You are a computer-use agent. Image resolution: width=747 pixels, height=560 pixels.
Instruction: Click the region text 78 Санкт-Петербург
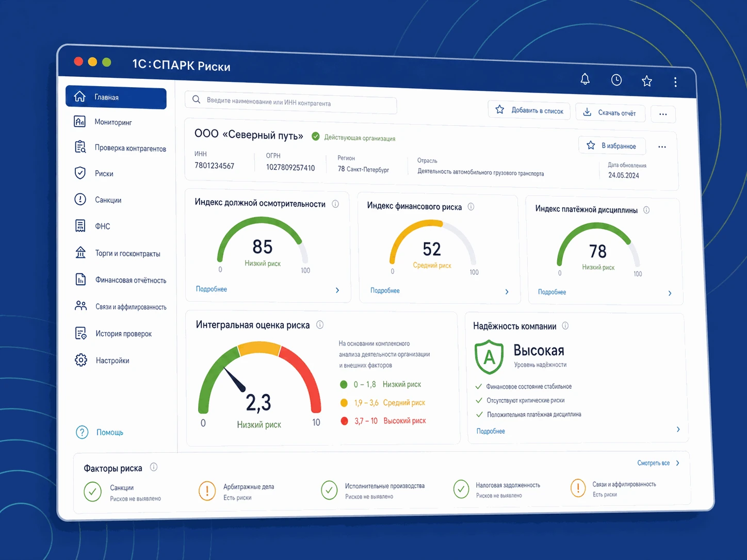click(363, 169)
